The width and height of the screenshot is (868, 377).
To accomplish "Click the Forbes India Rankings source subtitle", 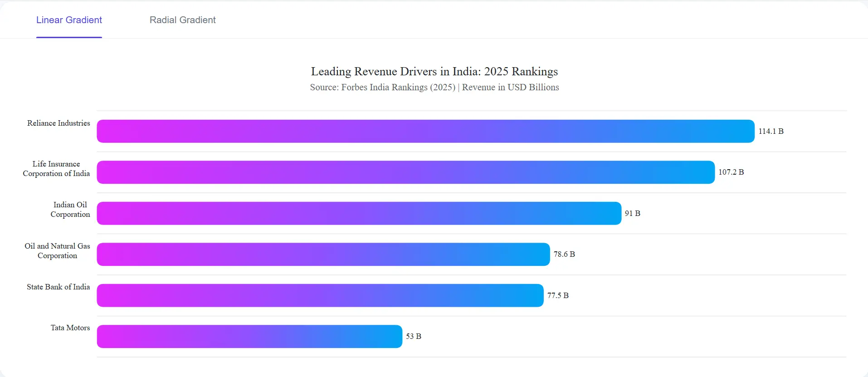I will [x=434, y=87].
